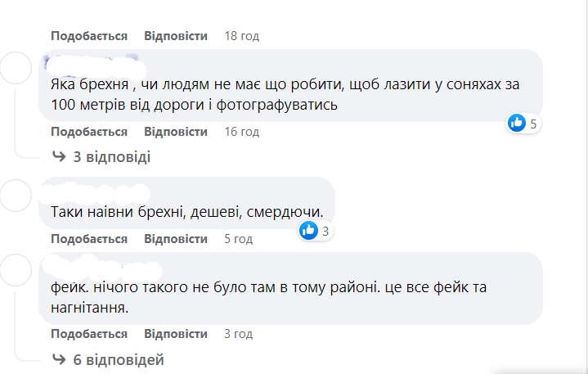Open the "5 год" timestamp link

click(238, 239)
